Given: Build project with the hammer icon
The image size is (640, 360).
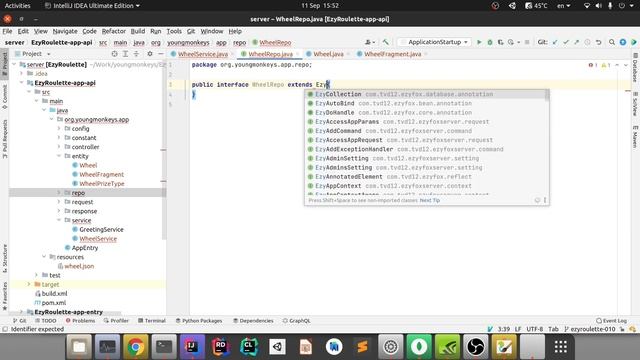Looking at the screenshot, I should [385, 42].
